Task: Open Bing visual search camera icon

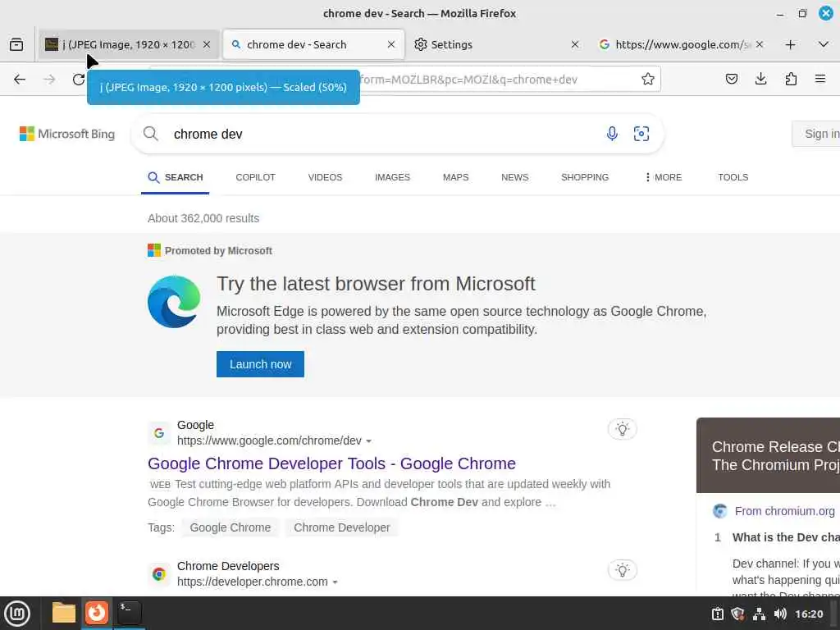Action: (641, 134)
